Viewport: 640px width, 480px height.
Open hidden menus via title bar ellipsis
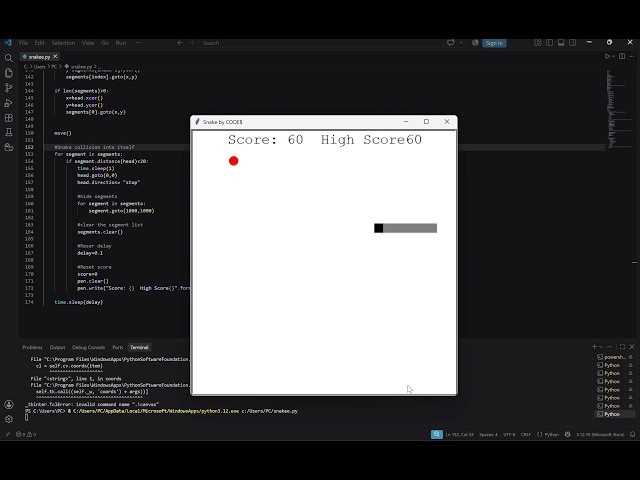click(x=138, y=42)
